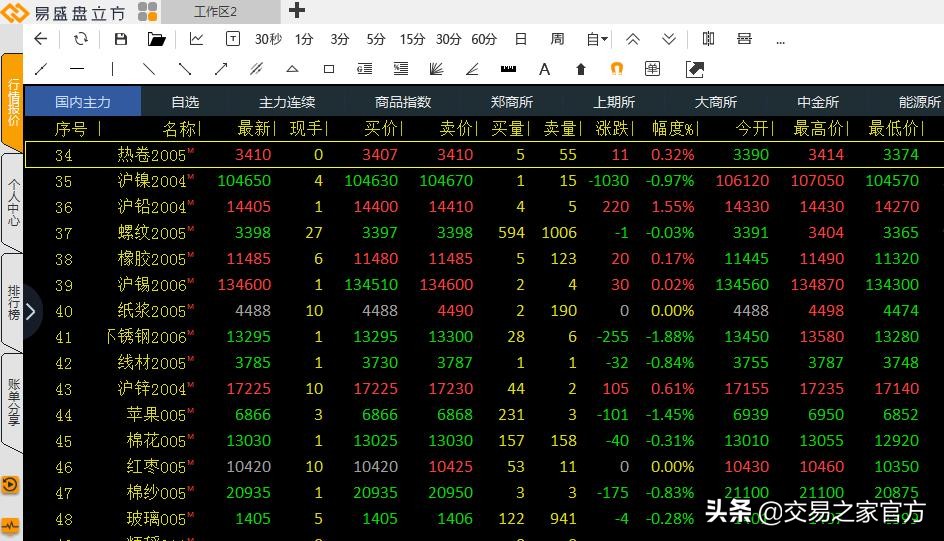944x541 pixels.
Task: Click the T text-box icon
Action: point(232,39)
